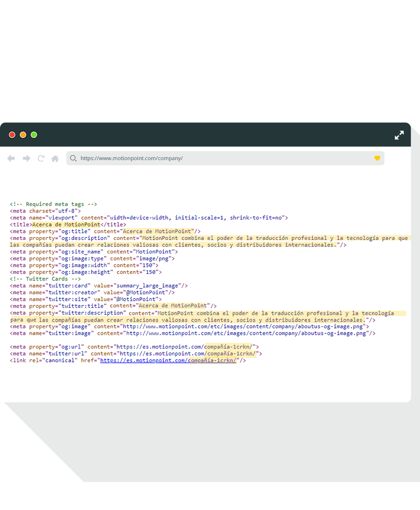Click the twitter:title highlighted content value

172,306
